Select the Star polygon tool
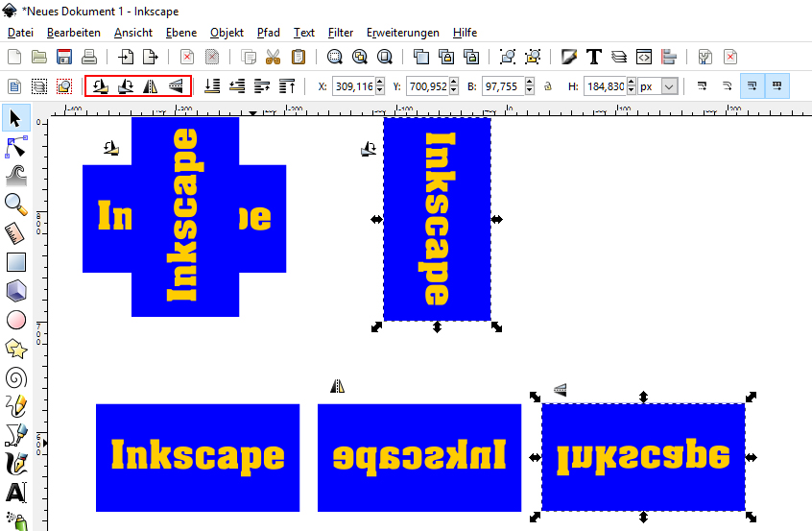Viewport: 812px width, 531px height. coord(15,349)
